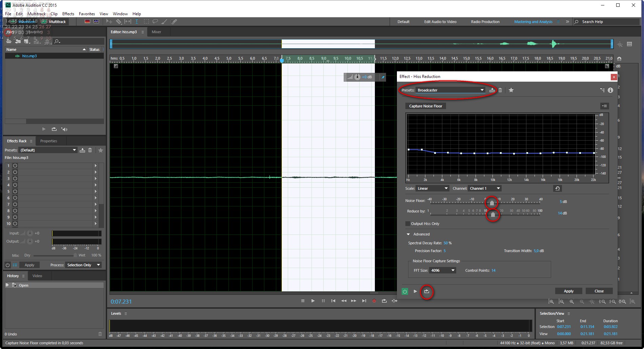Click Apply in Hiss Reduction dialog
This screenshot has width=644, height=349.
568,291
